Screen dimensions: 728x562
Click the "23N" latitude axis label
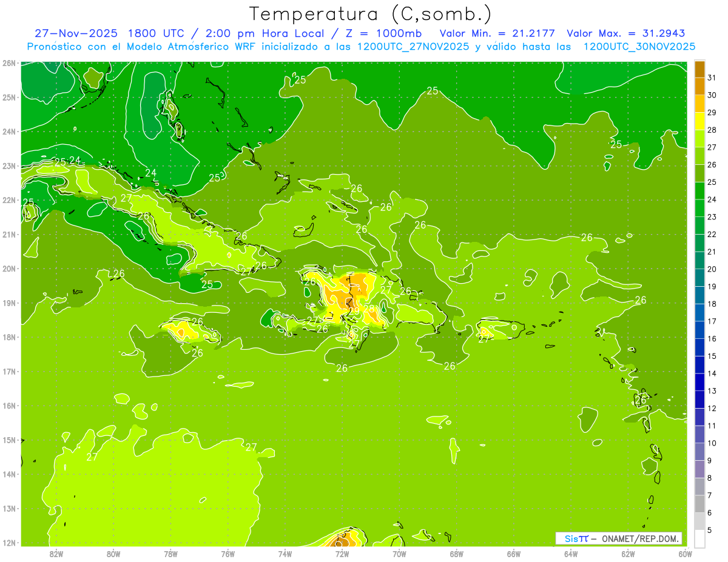(x=8, y=166)
